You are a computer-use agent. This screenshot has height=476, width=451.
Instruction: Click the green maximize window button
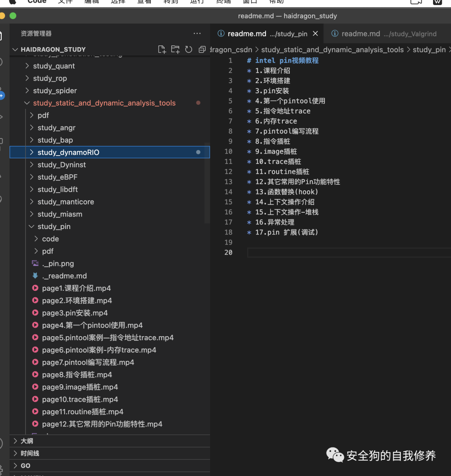click(13, 16)
